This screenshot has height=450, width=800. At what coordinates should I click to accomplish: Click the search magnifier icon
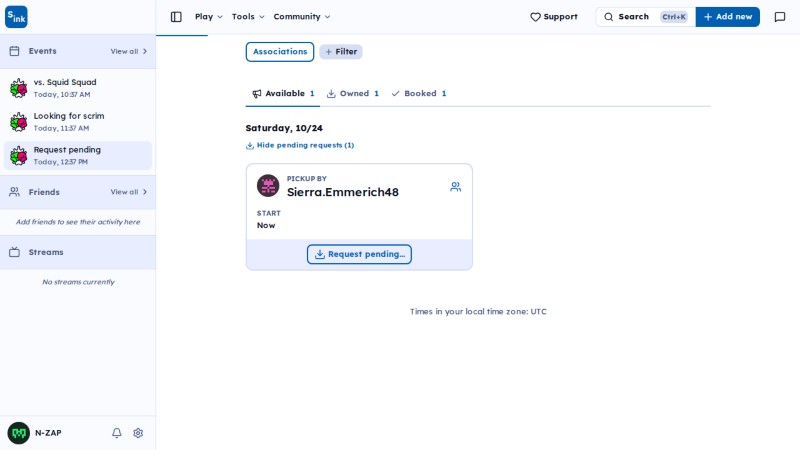(x=609, y=17)
